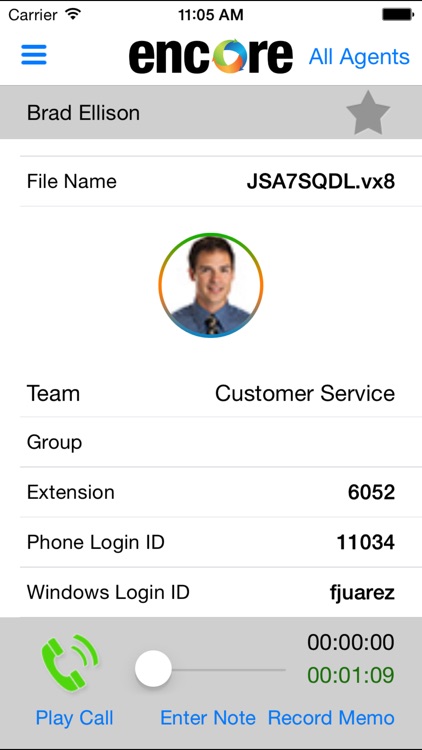Toggle the favorite star for Brad Ellison
This screenshot has height=750, width=422.
pos(368,113)
